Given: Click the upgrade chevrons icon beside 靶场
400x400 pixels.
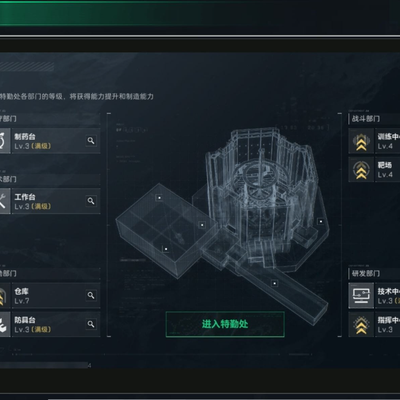Looking at the screenshot, I should pyautogui.click(x=361, y=170).
